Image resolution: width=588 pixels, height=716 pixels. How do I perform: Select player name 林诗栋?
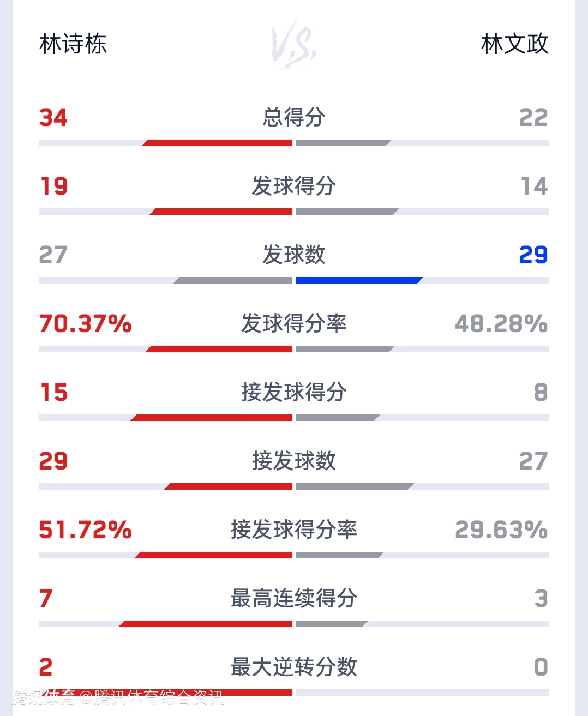73,44
